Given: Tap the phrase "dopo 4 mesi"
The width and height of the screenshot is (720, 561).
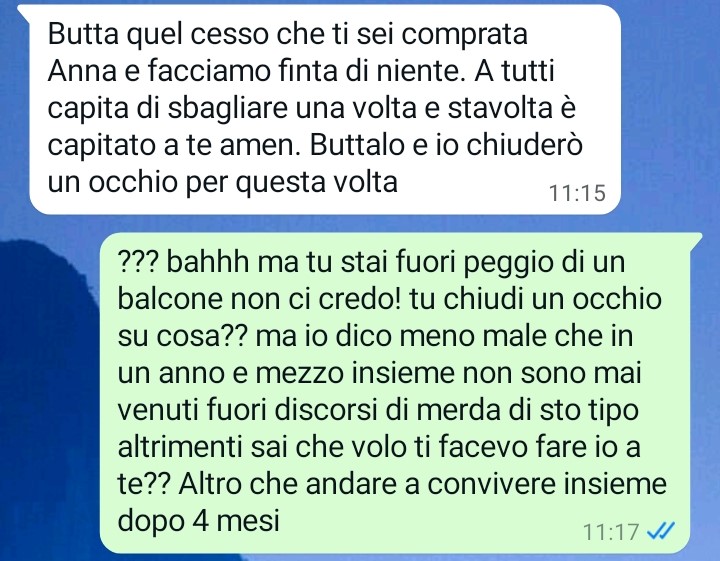Looking at the screenshot, I should coord(198,521).
